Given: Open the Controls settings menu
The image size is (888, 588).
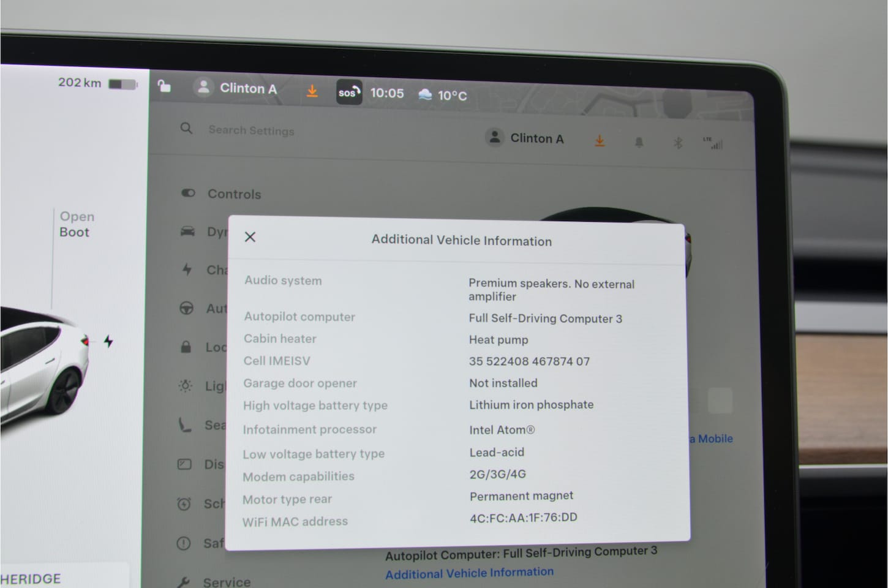Looking at the screenshot, I should point(234,194).
